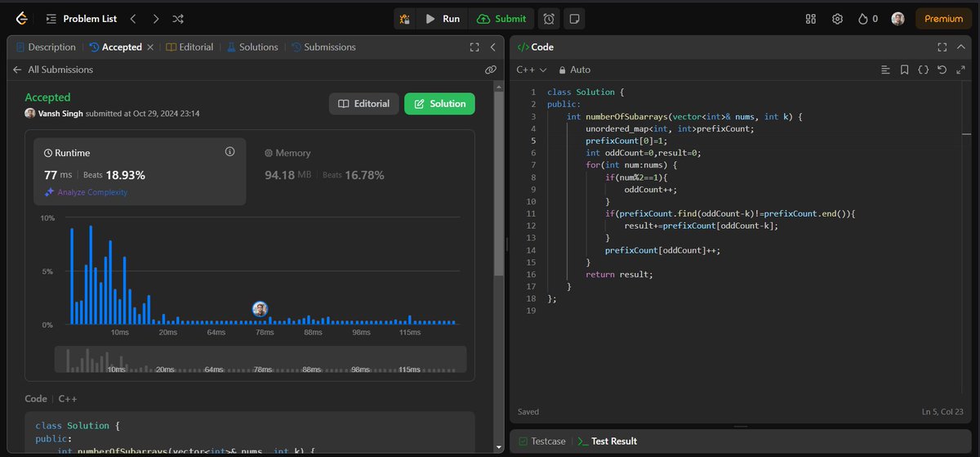Click the green Accepted status heading
Image resolution: width=980 pixels, height=457 pixels.
(47, 97)
